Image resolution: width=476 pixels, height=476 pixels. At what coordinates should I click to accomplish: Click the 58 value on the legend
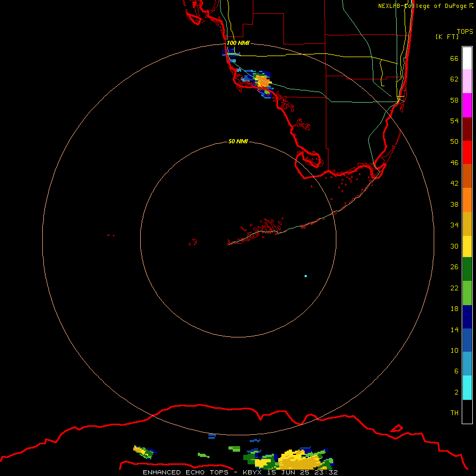point(454,100)
